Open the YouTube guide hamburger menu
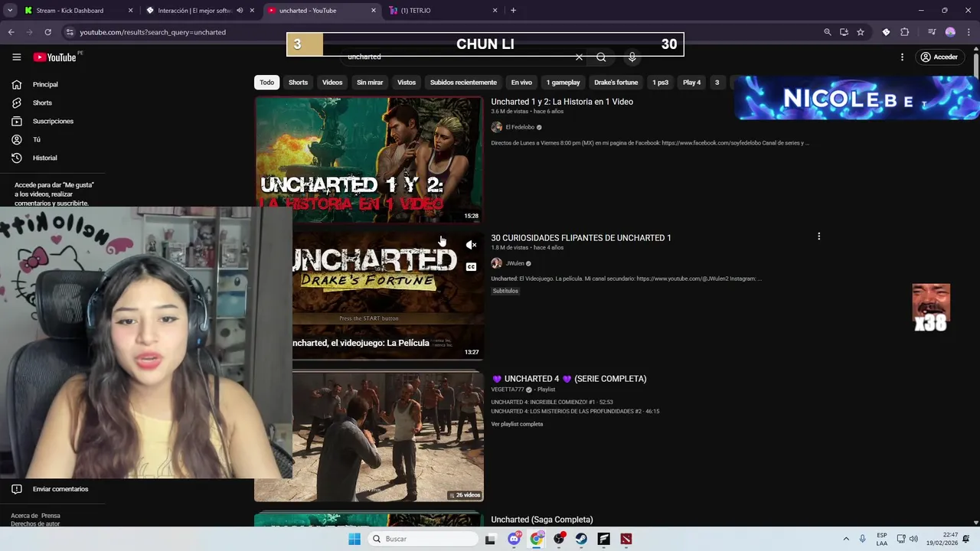 tap(16, 57)
